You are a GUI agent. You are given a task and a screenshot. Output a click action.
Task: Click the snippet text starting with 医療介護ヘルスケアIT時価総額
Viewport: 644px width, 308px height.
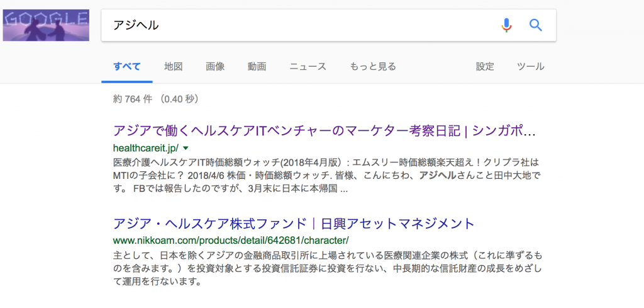[x=328, y=175]
